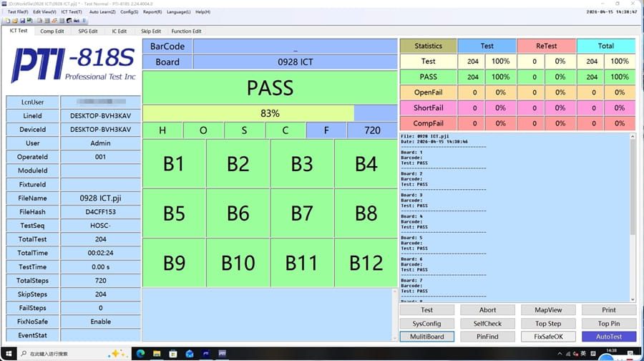Click the Board value 0928 ICT
The height and width of the screenshot is (361, 644).
coord(296,62)
